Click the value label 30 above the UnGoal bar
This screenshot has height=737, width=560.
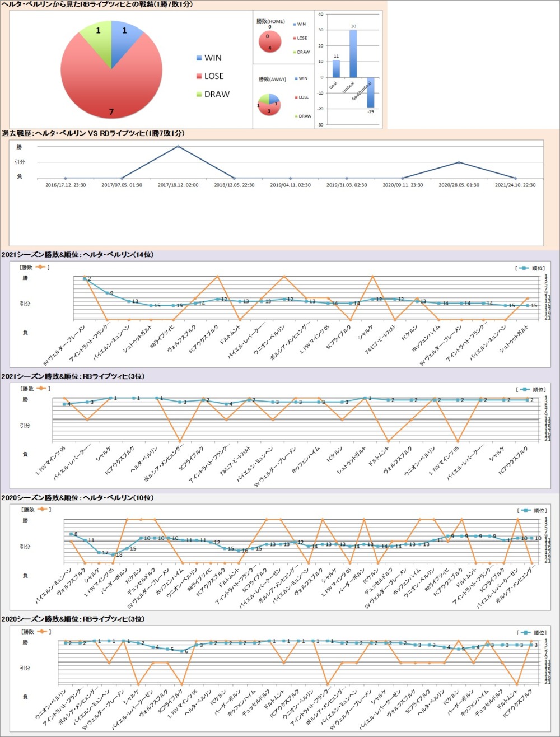353,26
